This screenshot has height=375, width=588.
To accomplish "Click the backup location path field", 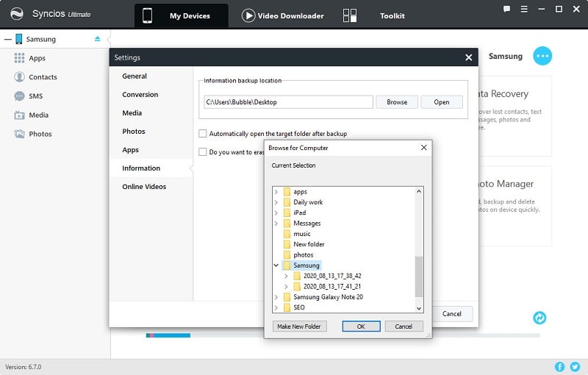I will coord(288,102).
